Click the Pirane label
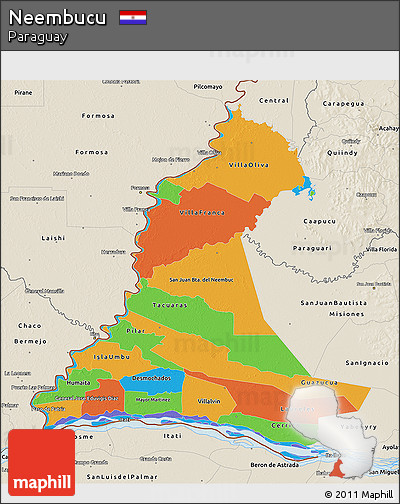Screen dimensions: 400x504 [x=23, y=93]
